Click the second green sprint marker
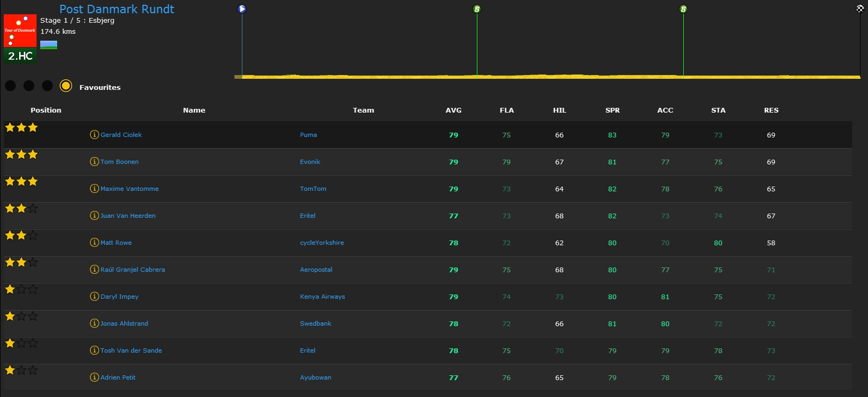The width and height of the screenshot is (868, 397). [683, 9]
